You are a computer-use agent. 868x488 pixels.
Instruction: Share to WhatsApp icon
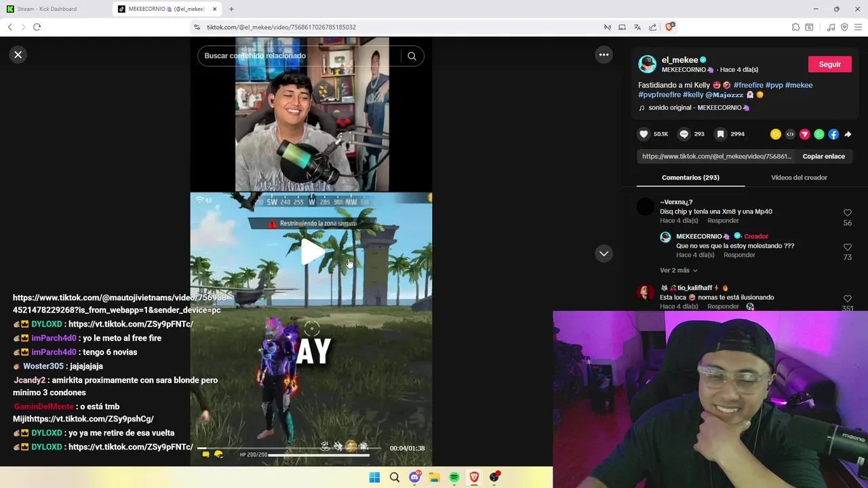click(x=819, y=134)
